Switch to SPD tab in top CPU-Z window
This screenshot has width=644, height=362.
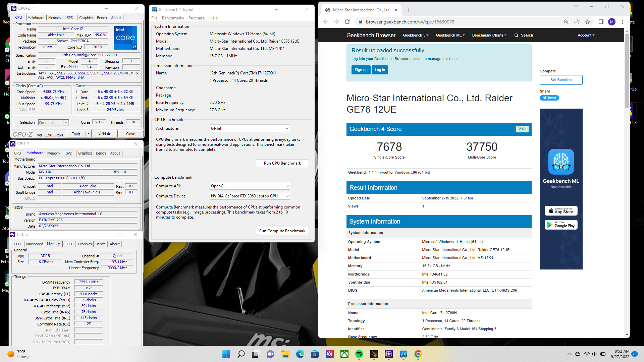pos(70,18)
